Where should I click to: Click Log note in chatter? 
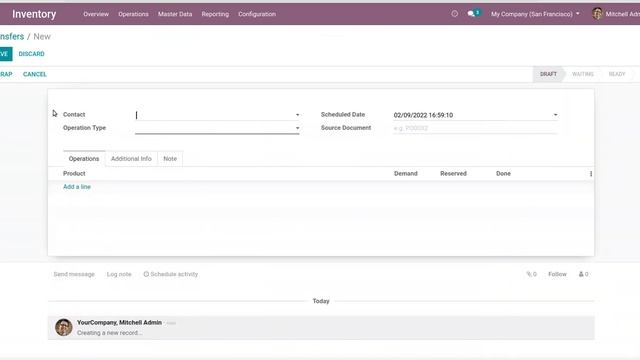pyautogui.click(x=119, y=274)
